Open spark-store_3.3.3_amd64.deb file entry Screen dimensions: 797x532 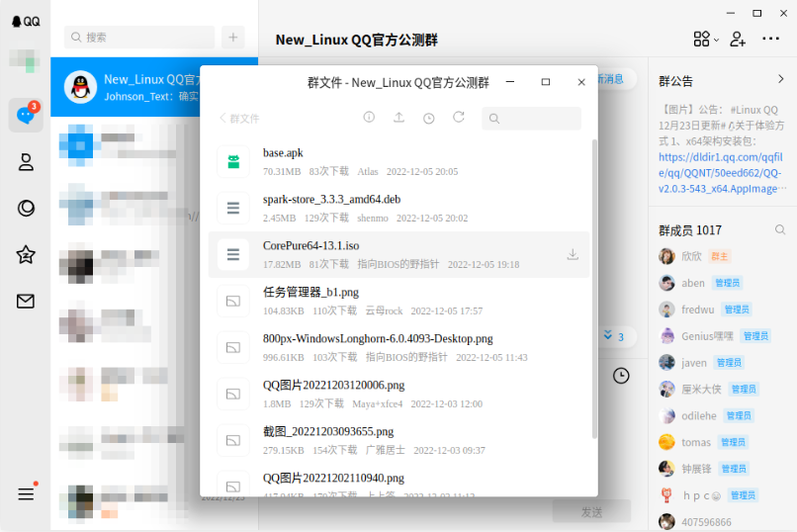399,208
